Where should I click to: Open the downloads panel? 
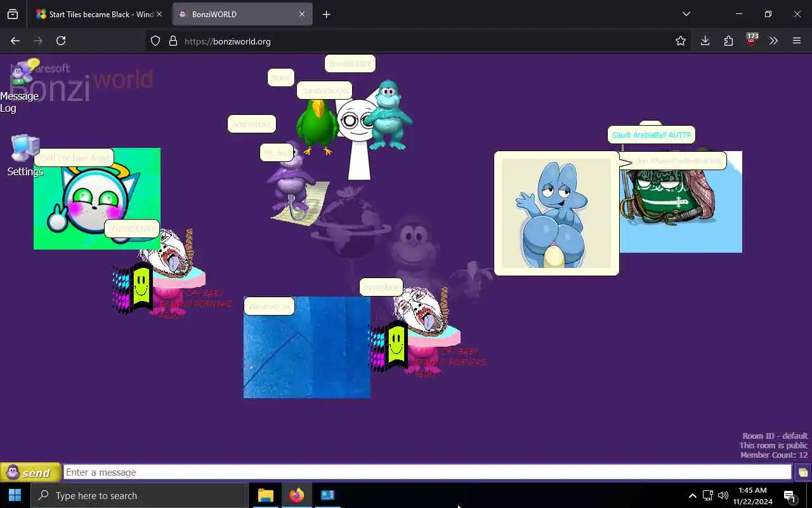click(705, 41)
